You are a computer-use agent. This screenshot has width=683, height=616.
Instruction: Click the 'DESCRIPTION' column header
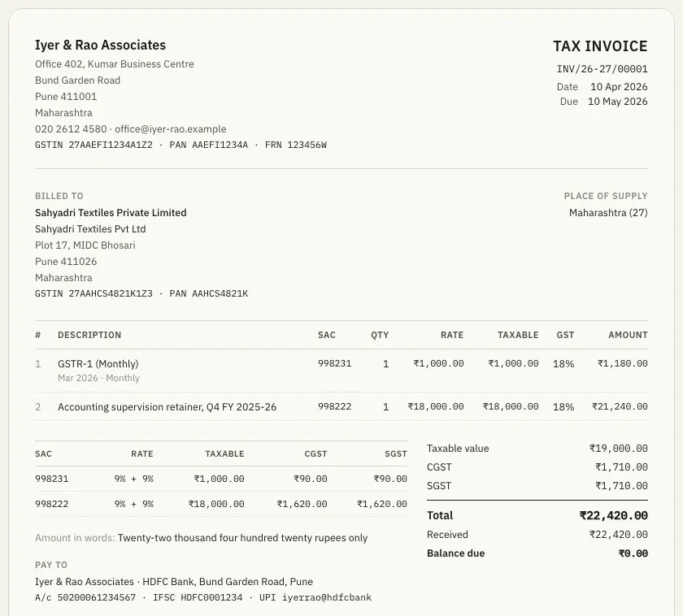89,335
